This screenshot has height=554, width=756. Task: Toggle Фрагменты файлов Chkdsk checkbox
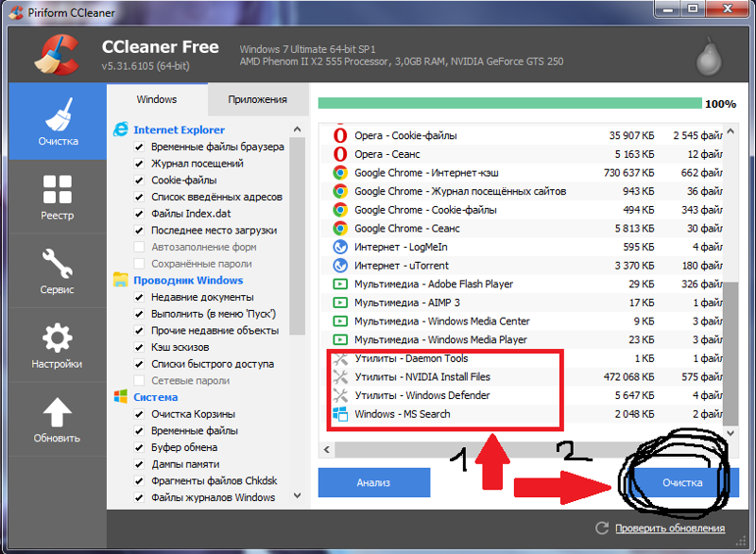139,480
